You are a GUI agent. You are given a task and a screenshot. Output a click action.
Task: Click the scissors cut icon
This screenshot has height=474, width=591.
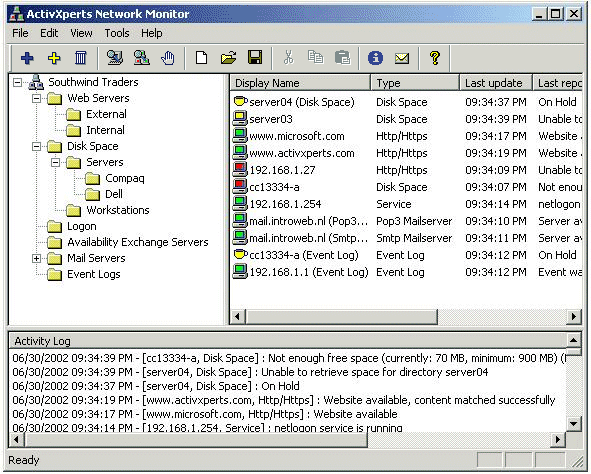[x=288, y=58]
